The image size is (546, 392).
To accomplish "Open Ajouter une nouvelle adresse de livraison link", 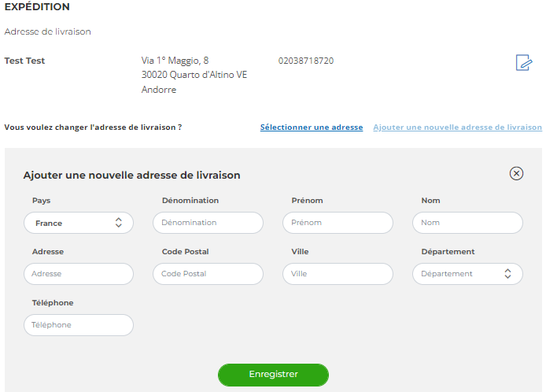I will (x=458, y=128).
